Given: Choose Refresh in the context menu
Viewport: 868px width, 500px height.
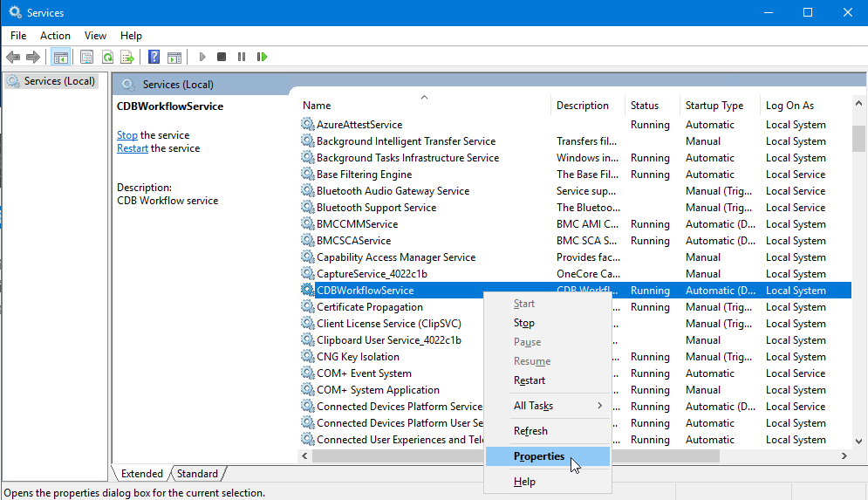Looking at the screenshot, I should [548, 431].
